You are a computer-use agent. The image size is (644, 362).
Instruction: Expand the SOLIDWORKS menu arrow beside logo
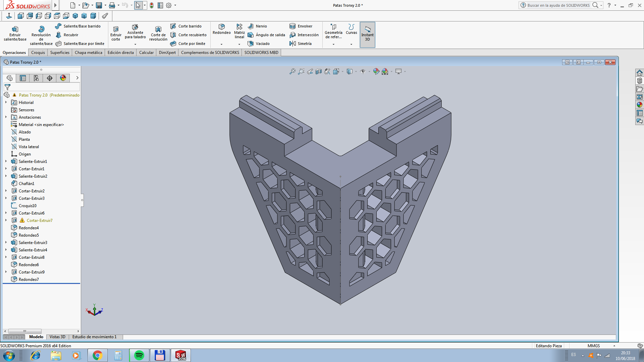pos(56,5)
